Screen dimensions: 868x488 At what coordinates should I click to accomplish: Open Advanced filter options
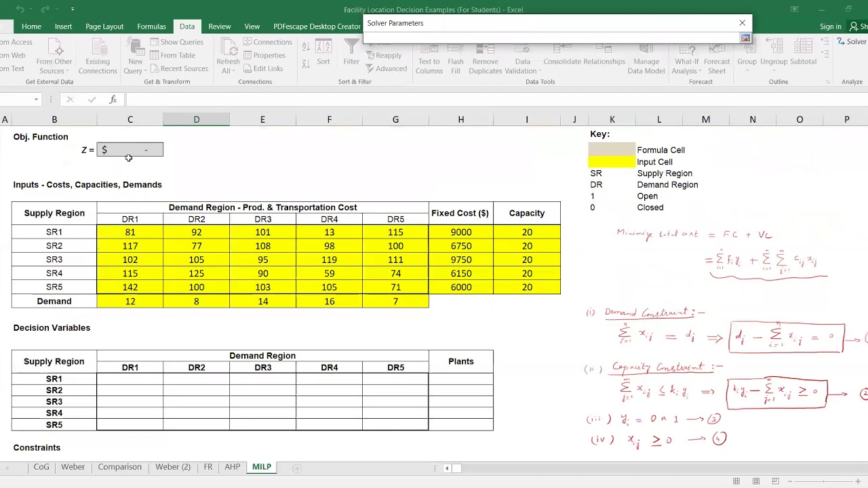click(x=386, y=68)
